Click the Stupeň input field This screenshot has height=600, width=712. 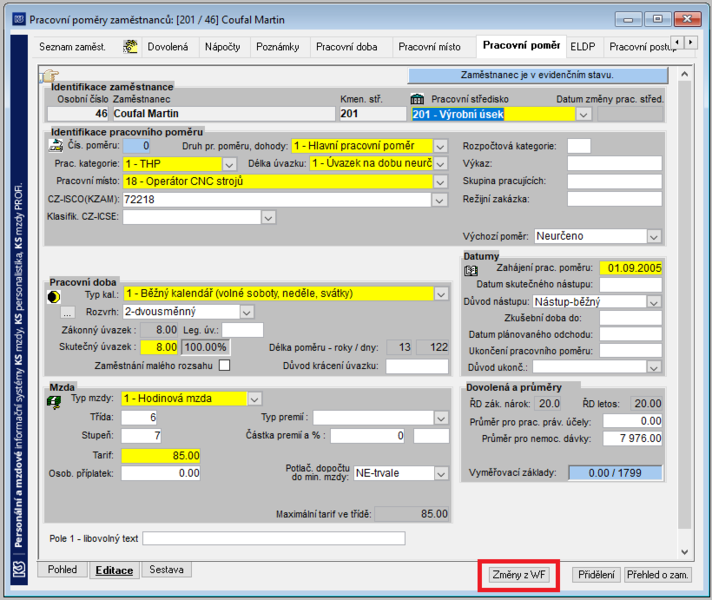coord(140,436)
